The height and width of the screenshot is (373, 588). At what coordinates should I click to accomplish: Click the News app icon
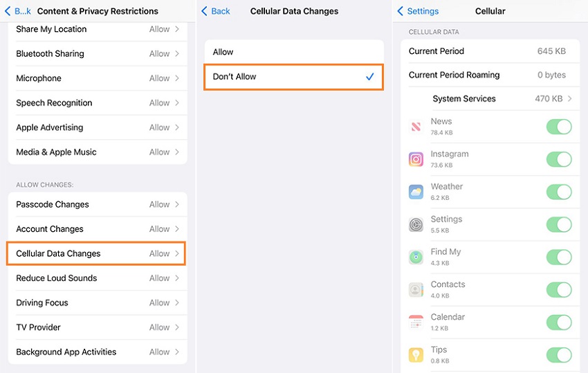pyautogui.click(x=416, y=127)
